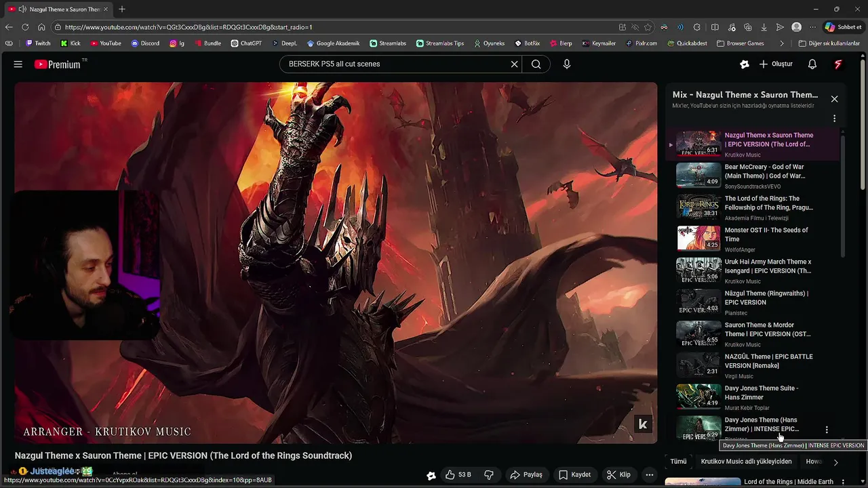The height and width of the screenshot is (488, 868).
Task: Run search with the magnifier button
Action: [536, 64]
